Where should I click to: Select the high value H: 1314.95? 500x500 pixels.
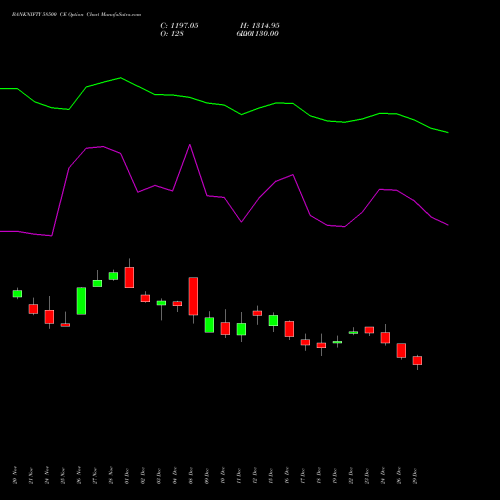click(260, 26)
